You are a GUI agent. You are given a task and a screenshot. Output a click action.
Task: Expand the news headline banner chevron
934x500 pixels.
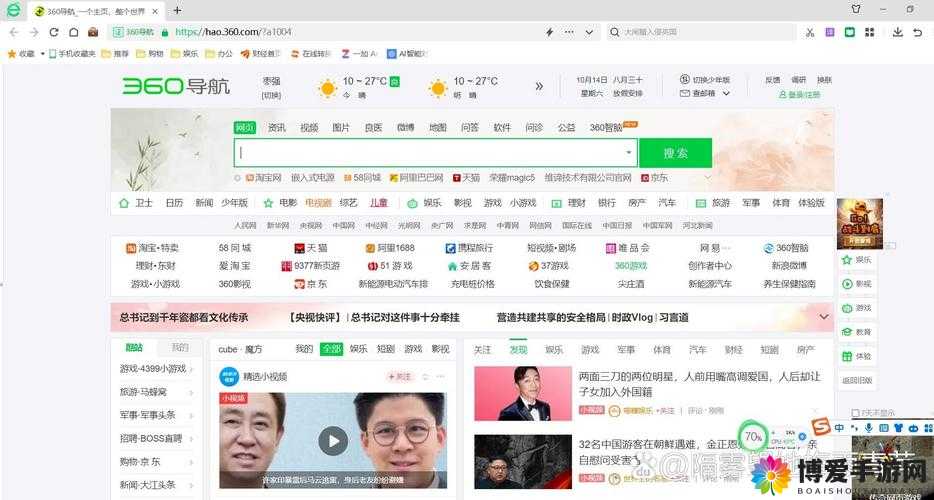tap(824, 317)
